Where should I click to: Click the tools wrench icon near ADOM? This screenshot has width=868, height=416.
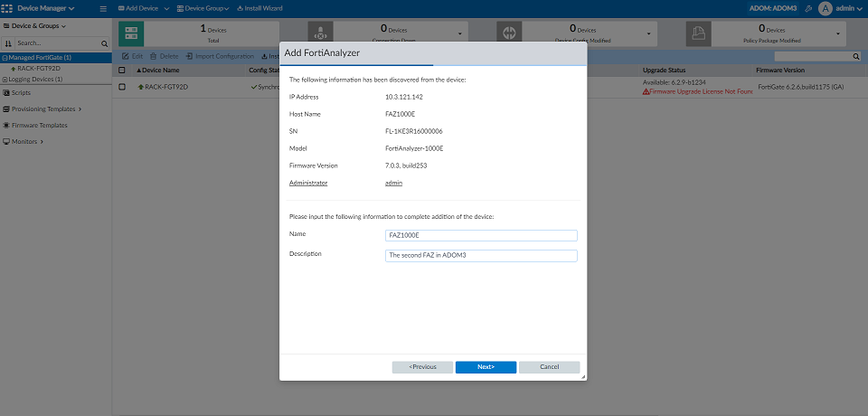807,8
